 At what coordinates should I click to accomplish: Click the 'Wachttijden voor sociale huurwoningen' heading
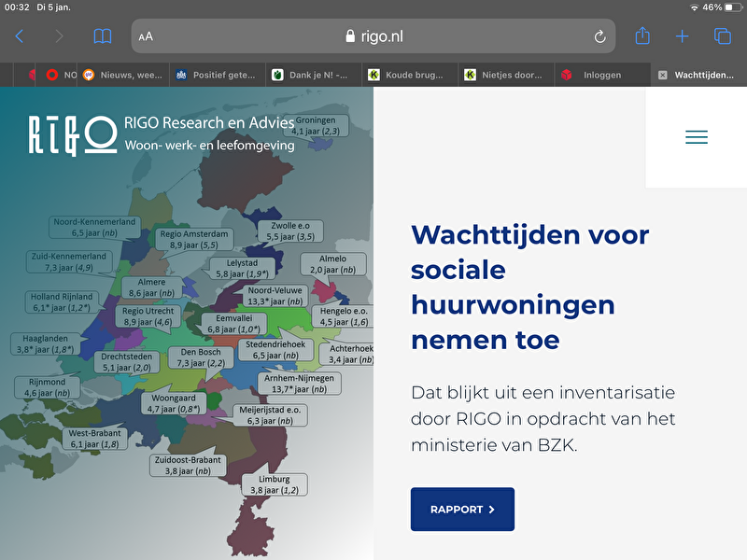point(529,287)
